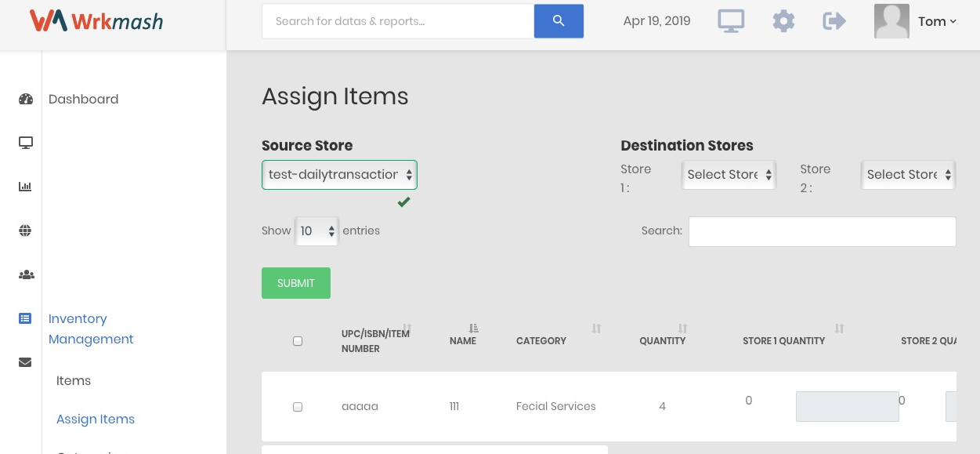Screen dimensions: 980x454
Task: Open Items in the sidebar menu
Action: point(74,381)
